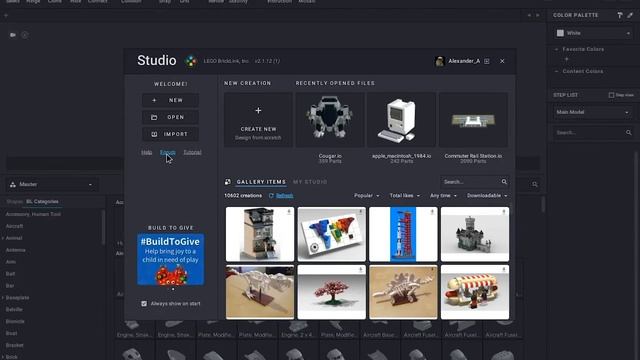Viewport: 640px width, 360px height.
Task: Click the IMPORT button in the Welcome panel
Action: click(170, 134)
